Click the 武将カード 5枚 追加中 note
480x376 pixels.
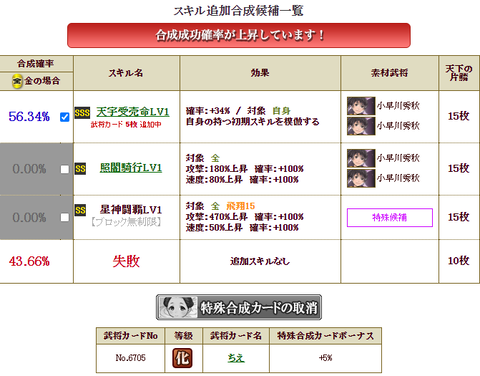pyautogui.click(x=126, y=125)
